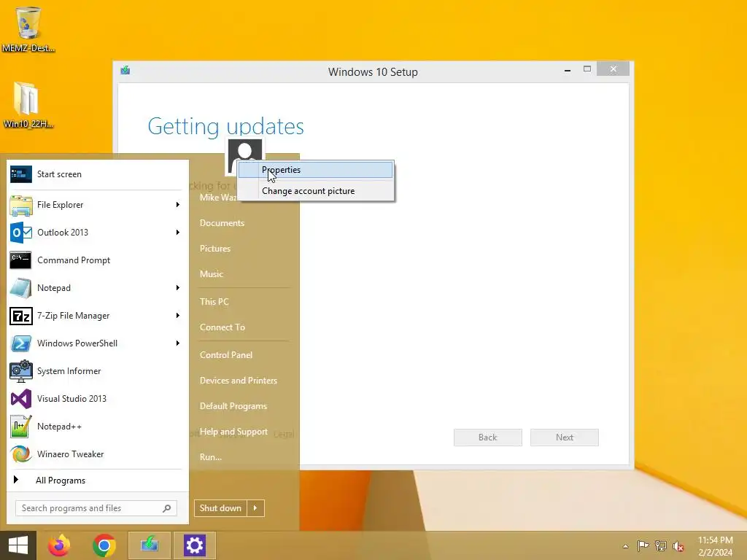Show hidden tray icons arrow
The height and width of the screenshot is (560, 747).
(625, 546)
